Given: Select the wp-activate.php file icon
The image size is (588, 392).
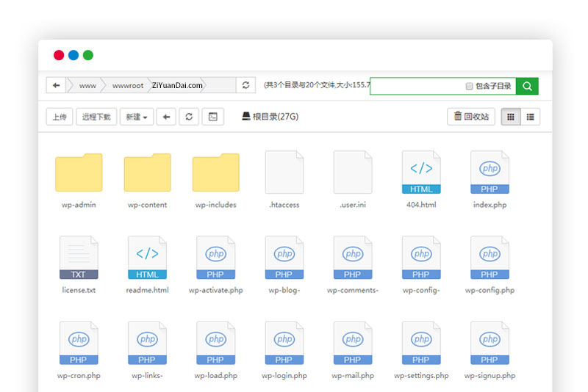Looking at the screenshot, I should 216,258.
